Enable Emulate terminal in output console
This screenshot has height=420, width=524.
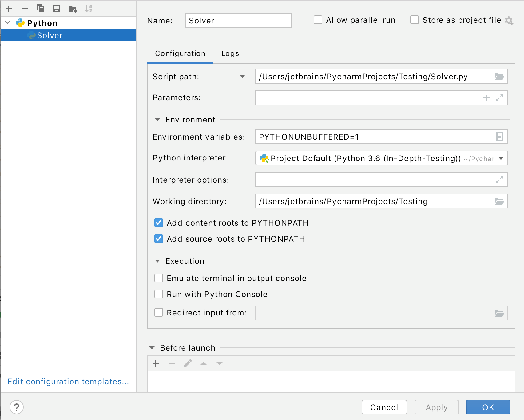click(x=158, y=278)
